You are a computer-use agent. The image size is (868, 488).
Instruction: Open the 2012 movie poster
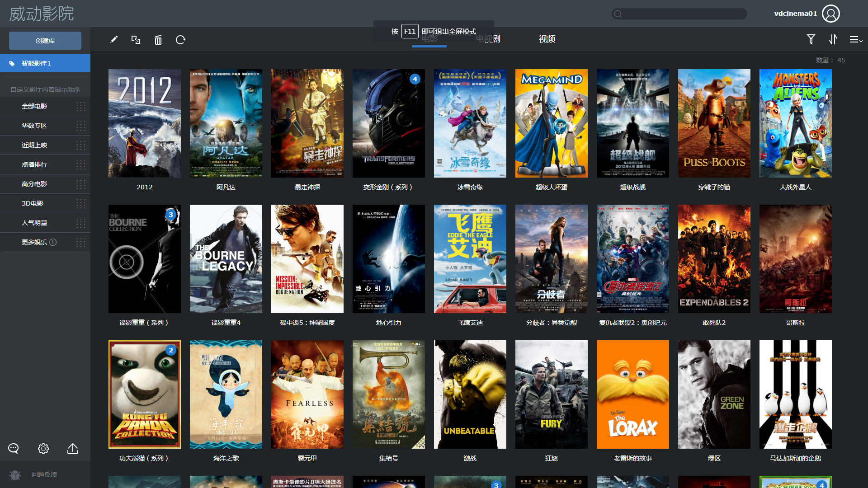point(145,123)
